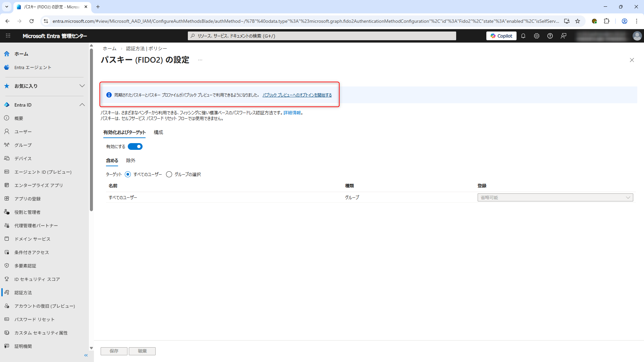Expand the お気に入り section
Screen dimensions: 644x362
[82, 86]
